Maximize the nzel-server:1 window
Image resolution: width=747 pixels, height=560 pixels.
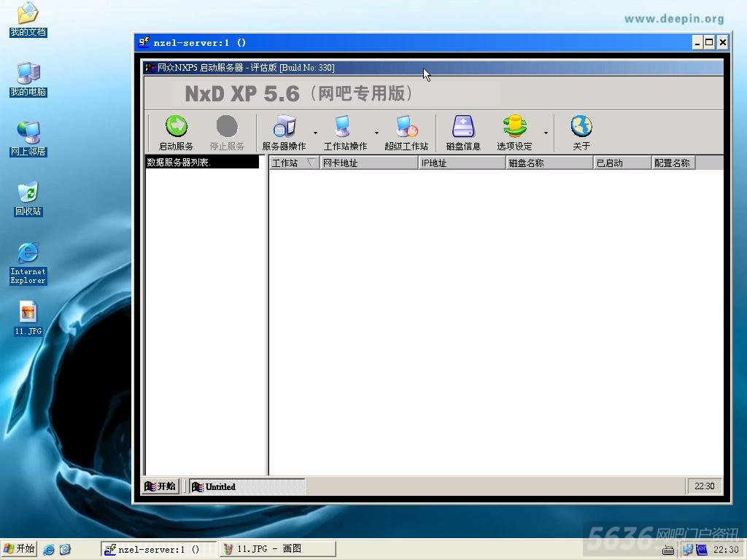tap(709, 42)
